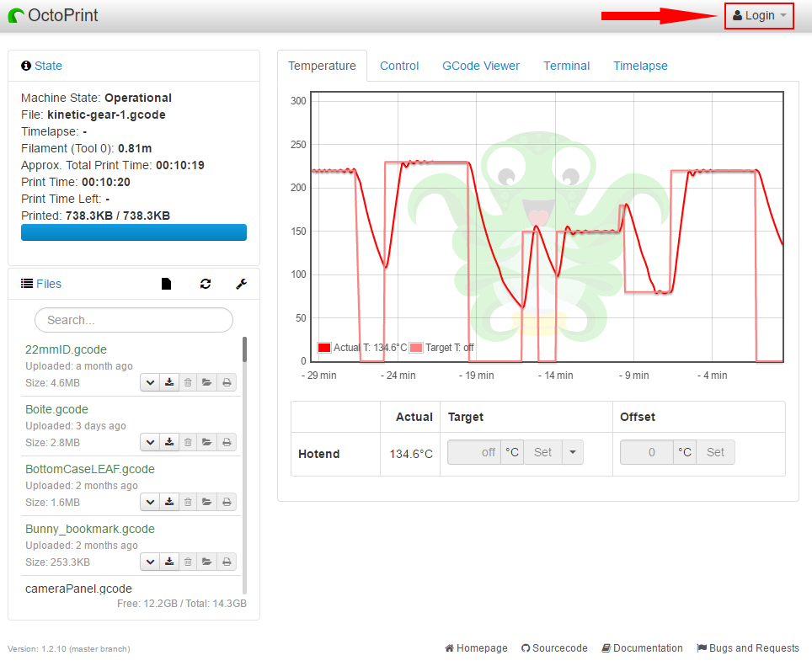This screenshot has height=666, width=812.
Task: Expand additional info for 22mmID.gcode
Action: pos(150,382)
